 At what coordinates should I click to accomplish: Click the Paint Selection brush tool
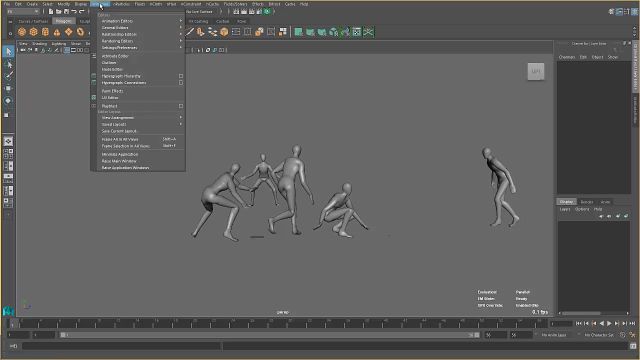point(8,76)
